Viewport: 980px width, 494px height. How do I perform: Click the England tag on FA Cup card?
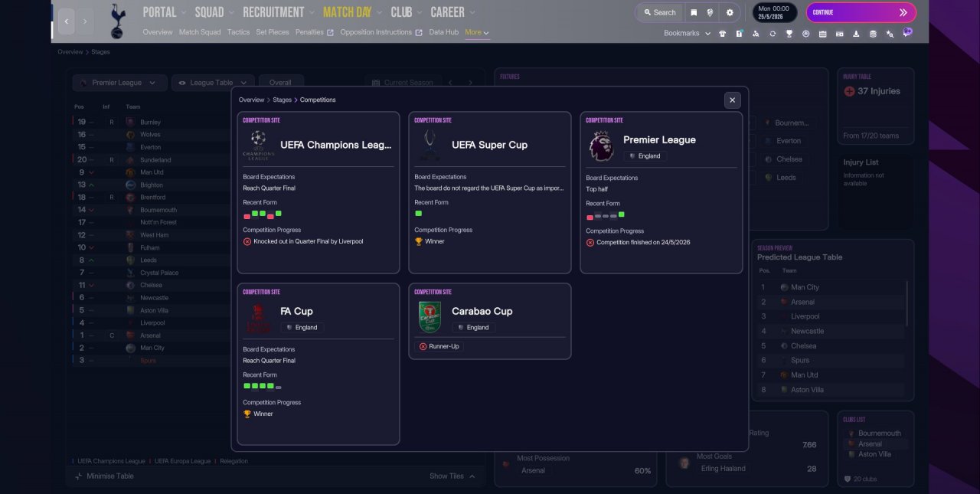pyautogui.click(x=302, y=327)
